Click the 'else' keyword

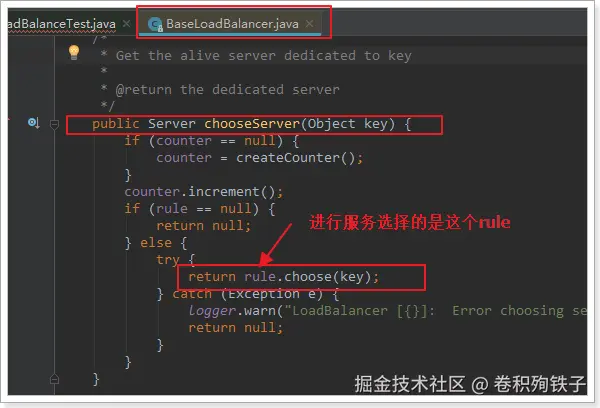(156, 243)
